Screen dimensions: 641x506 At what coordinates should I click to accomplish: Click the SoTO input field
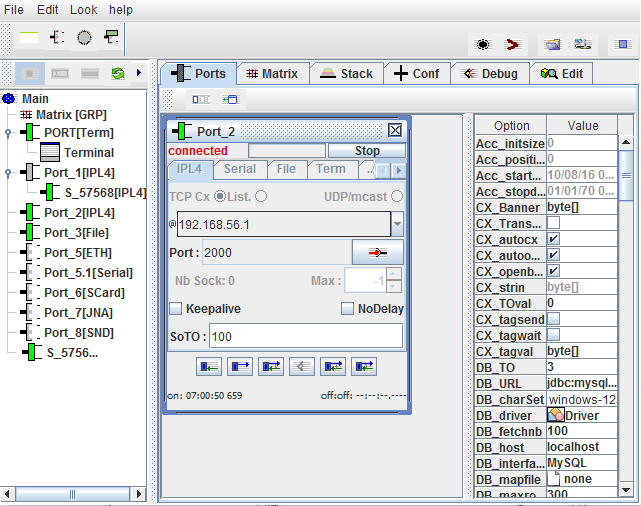(x=306, y=336)
